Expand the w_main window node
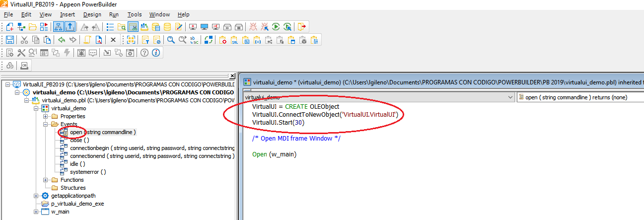This screenshot has width=644, height=220. [36, 212]
